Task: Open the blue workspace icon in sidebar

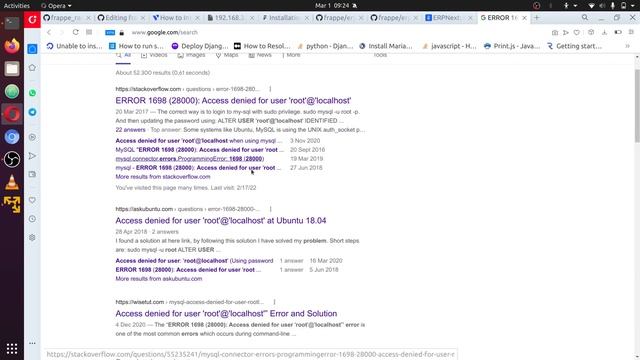Action: point(32,49)
